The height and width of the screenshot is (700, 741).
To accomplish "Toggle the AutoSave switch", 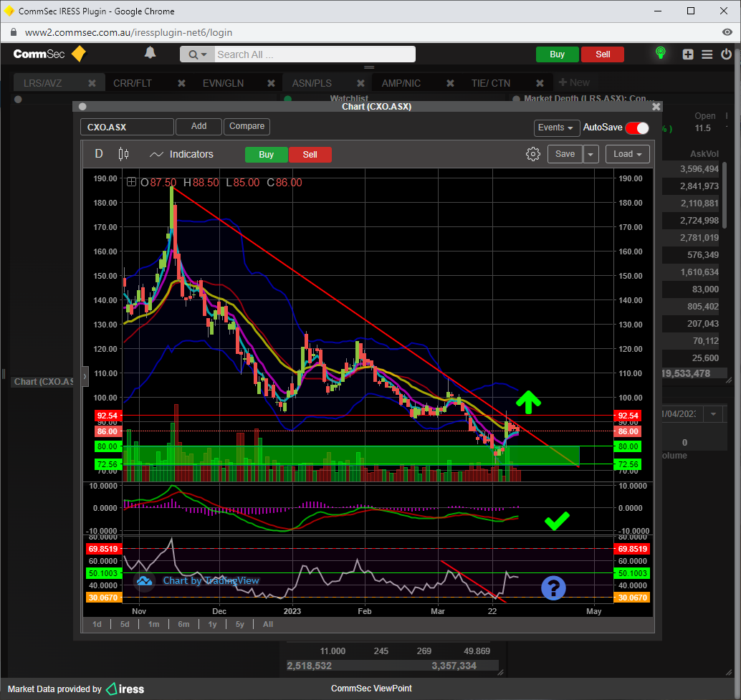I will pyautogui.click(x=636, y=128).
